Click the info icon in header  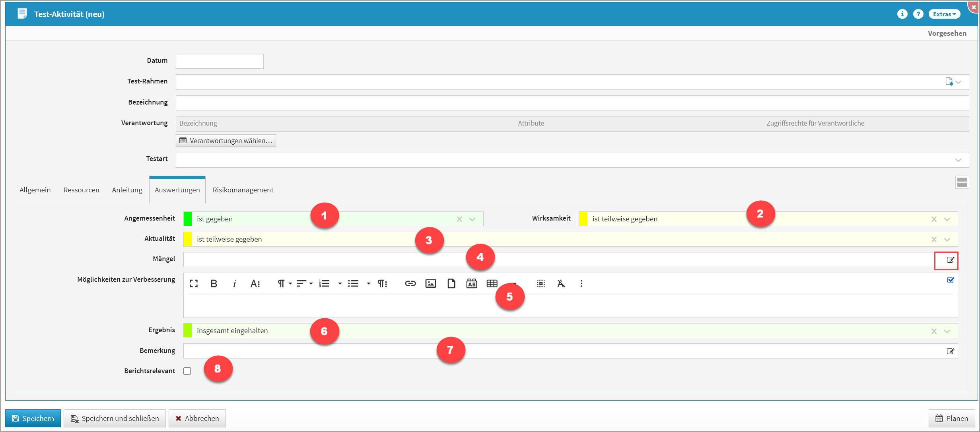(x=902, y=14)
